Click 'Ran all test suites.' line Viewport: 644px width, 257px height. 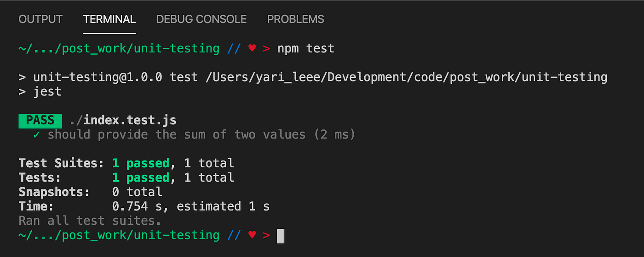[x=90, y=221]
